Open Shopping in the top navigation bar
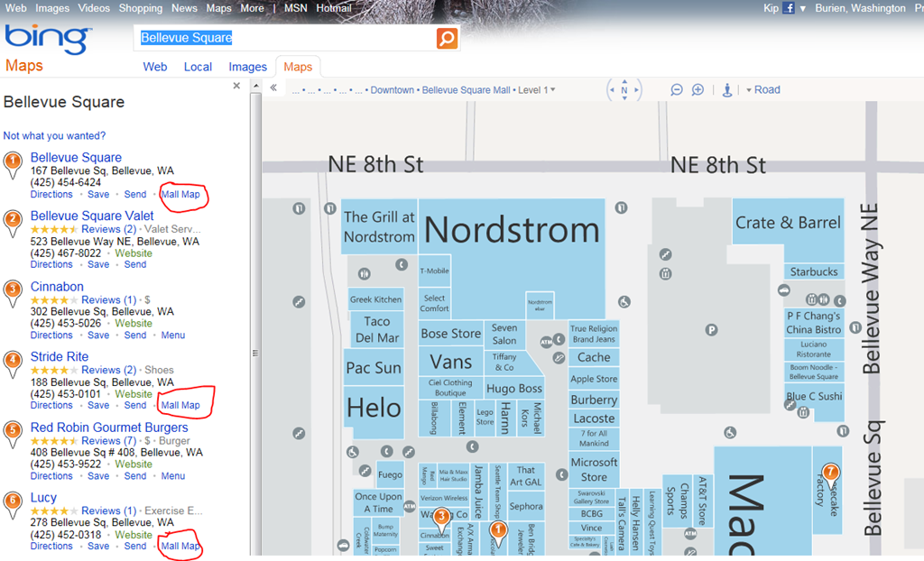 (140, 8)
